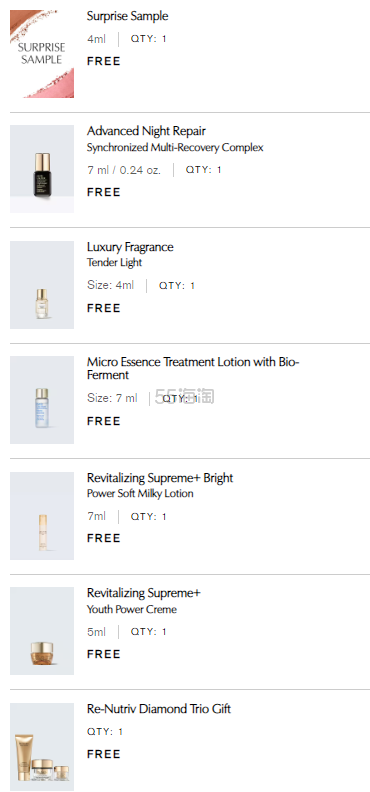This screenshot has height=792, width=370.
Task: Open the Advanced Night Repair bottle thumbnail
Action: (x=42, y=169)
